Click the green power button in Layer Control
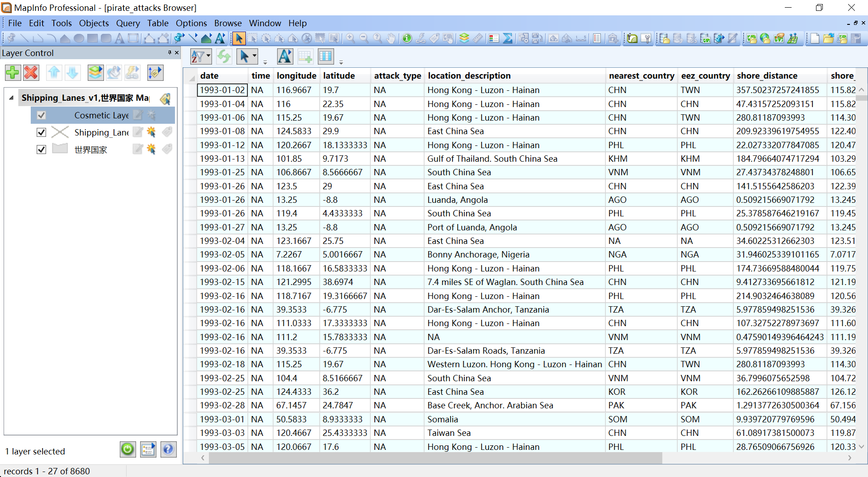Image resolution: width=868 pixels, height=477 pixels. point(127,449)
